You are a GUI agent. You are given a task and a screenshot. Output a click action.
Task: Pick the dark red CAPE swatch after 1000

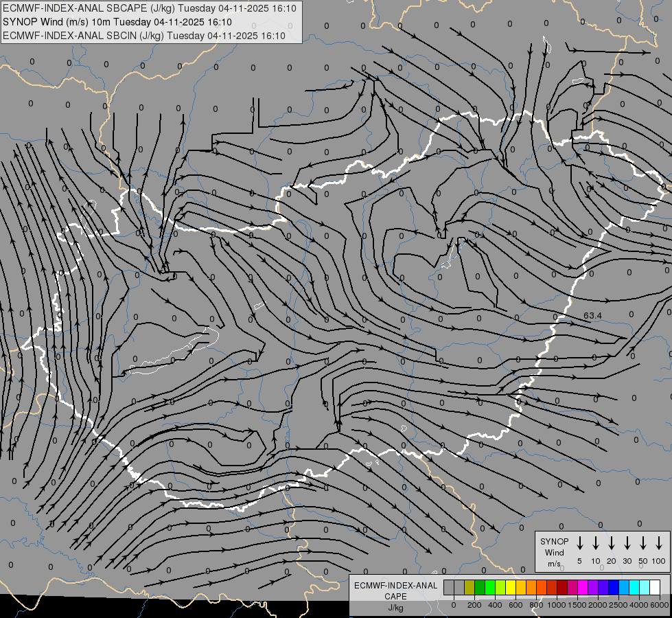click(x=563, y=587)
